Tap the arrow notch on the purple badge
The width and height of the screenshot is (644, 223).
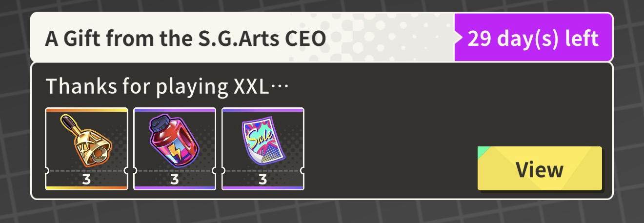[458, 38]
